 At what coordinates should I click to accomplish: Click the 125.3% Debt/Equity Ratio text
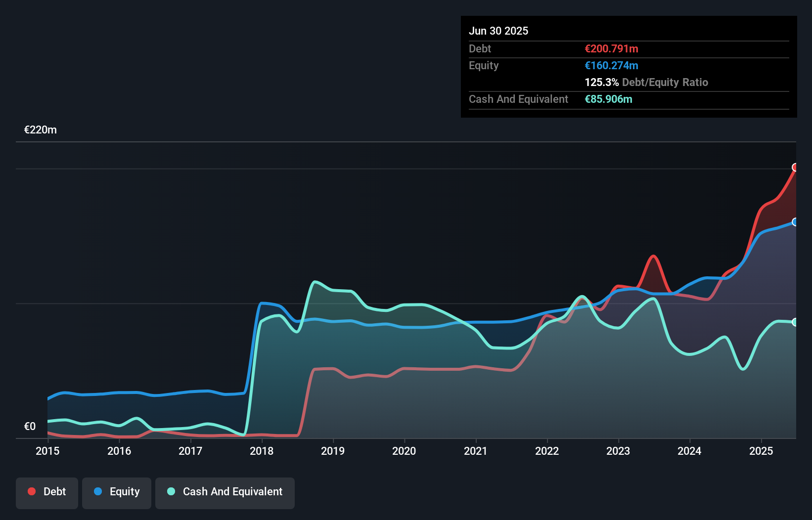pos(646,82)
